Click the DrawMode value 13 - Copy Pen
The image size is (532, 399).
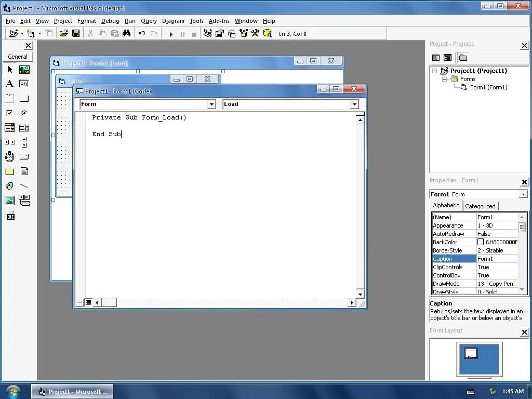click(x=495, y=284)
